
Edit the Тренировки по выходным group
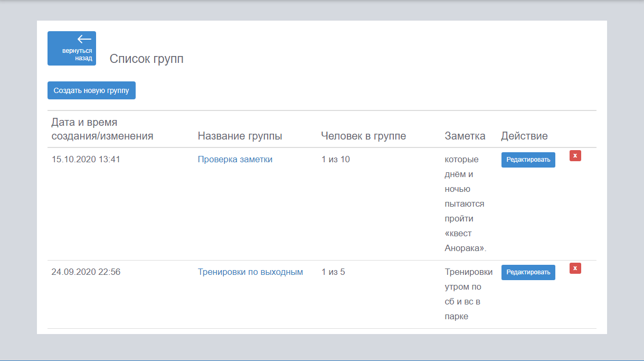tap(528, 272)
